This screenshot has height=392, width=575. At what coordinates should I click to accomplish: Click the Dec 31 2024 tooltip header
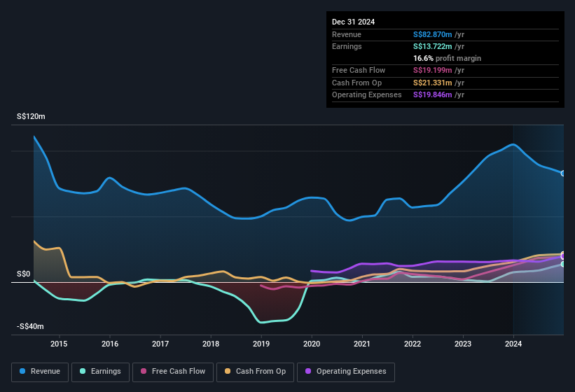[x=354, y=22]
